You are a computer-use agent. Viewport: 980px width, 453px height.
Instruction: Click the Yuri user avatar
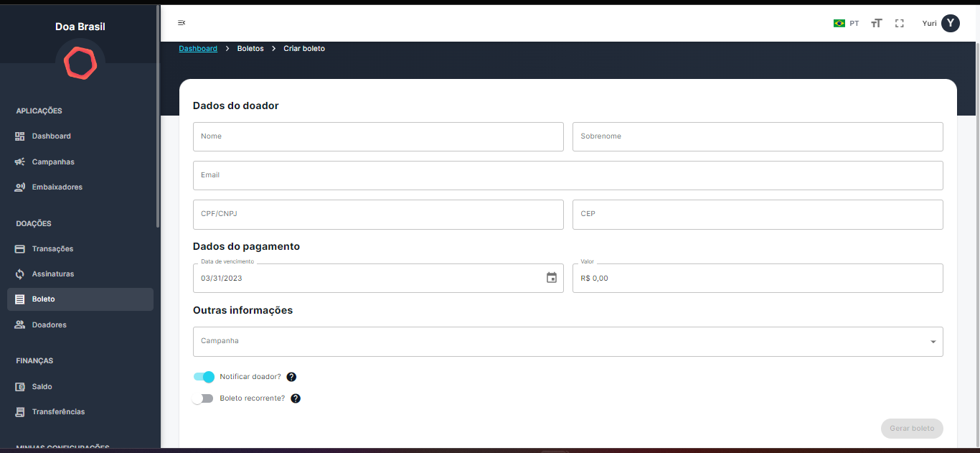point(950,24)
